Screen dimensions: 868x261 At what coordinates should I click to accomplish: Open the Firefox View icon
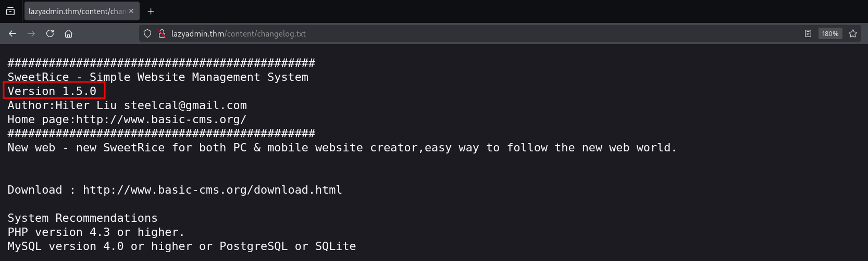(10, 11)
